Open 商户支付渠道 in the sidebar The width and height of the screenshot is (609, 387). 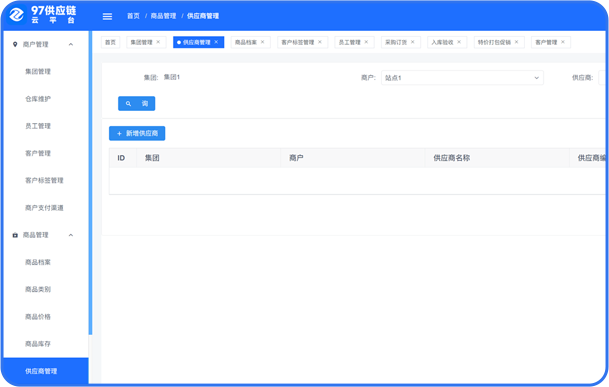pos(44,208)
